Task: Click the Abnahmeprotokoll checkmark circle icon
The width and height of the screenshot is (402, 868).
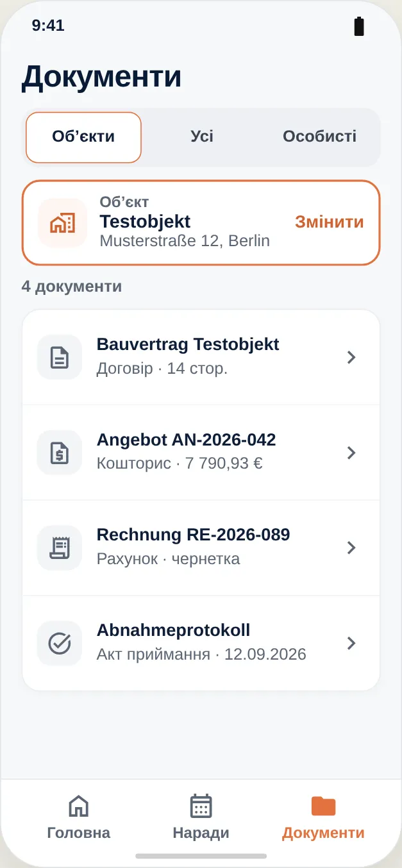Action: [60, 643]
